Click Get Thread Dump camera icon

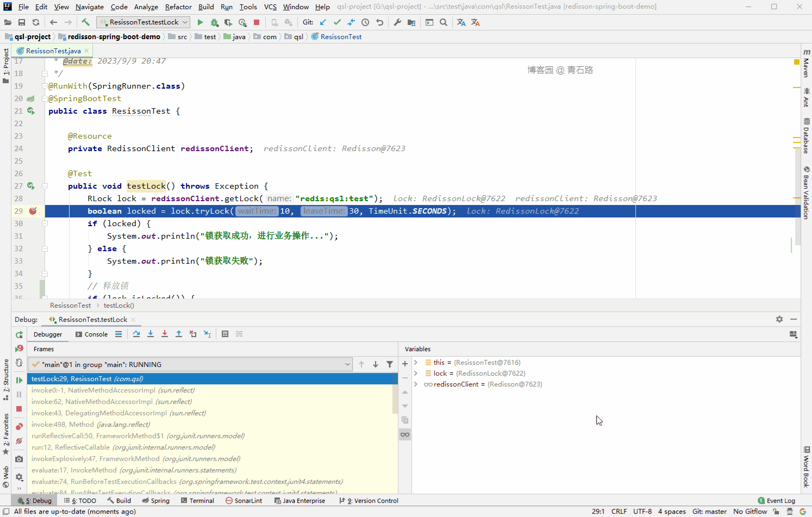tap(19, 459)
